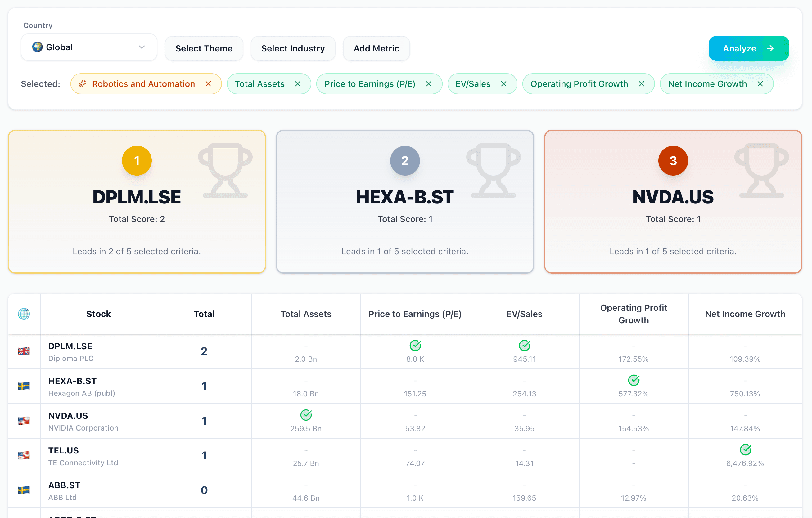Click the EV/Sales column header
Image resolution: width=812 pixels, height=518 pixels.
pyautogui.click(x=524, y=314)
